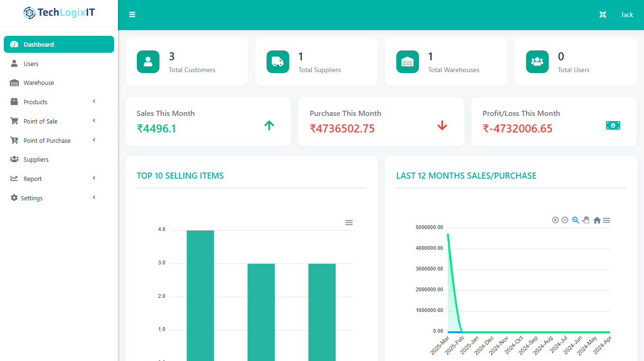The height and width of the screenshot is (361, 644).
Task: Reset chart zoom with home icon
Action: [x=597, y=220]
